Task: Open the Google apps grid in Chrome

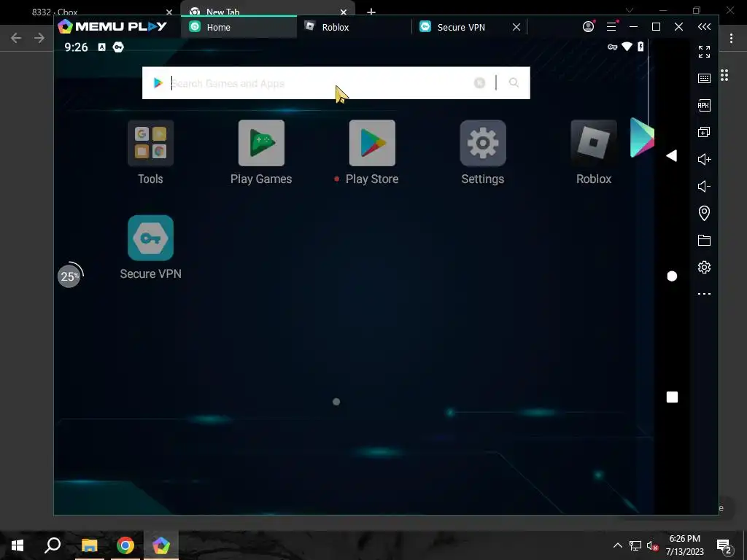Action: coord(724,75)
